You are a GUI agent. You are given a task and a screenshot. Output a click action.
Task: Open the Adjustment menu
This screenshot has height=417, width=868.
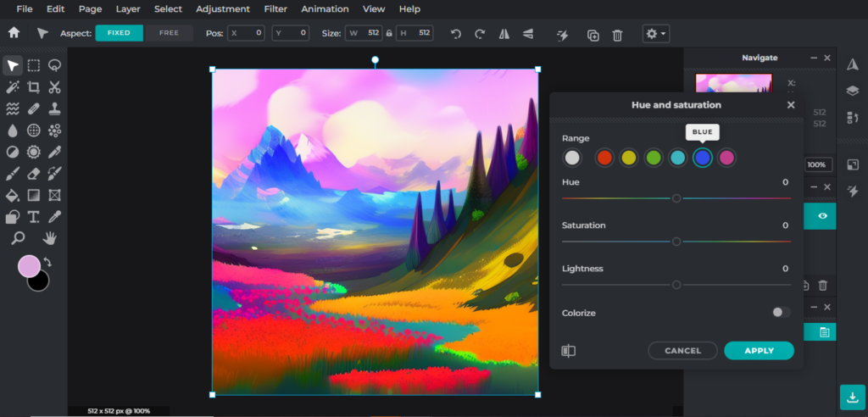223,8
